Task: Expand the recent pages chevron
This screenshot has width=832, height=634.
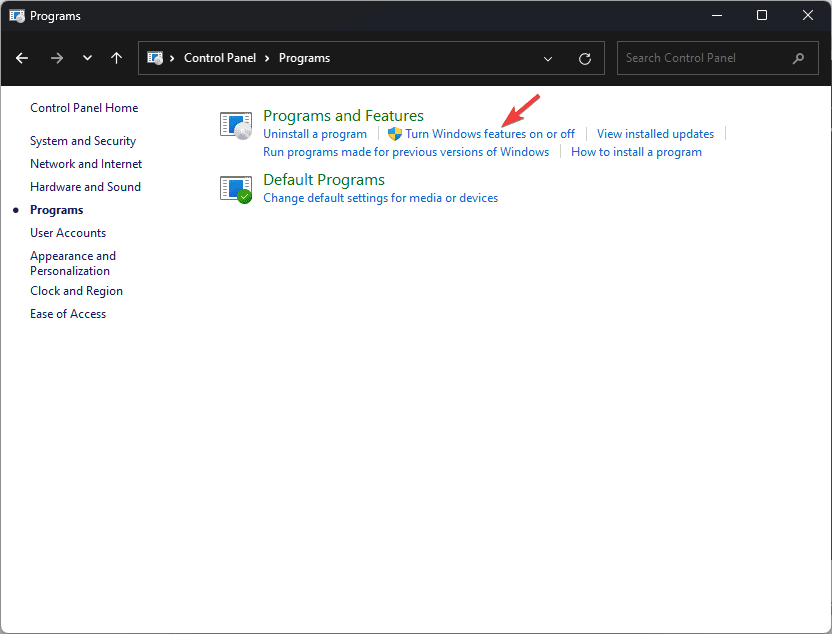Action: [x=87, y=58]
